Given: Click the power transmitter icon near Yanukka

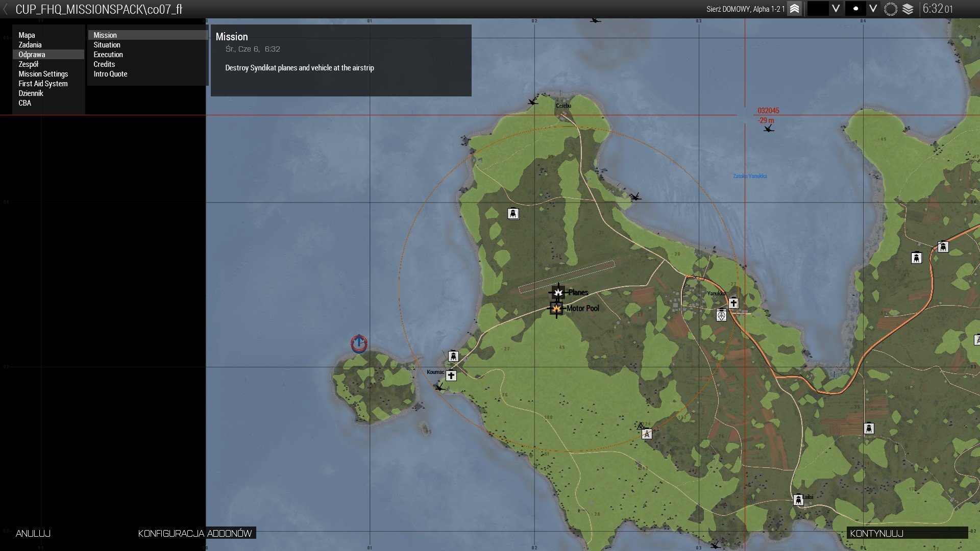Looking at the screenshot, I should (x=721, y=315).
